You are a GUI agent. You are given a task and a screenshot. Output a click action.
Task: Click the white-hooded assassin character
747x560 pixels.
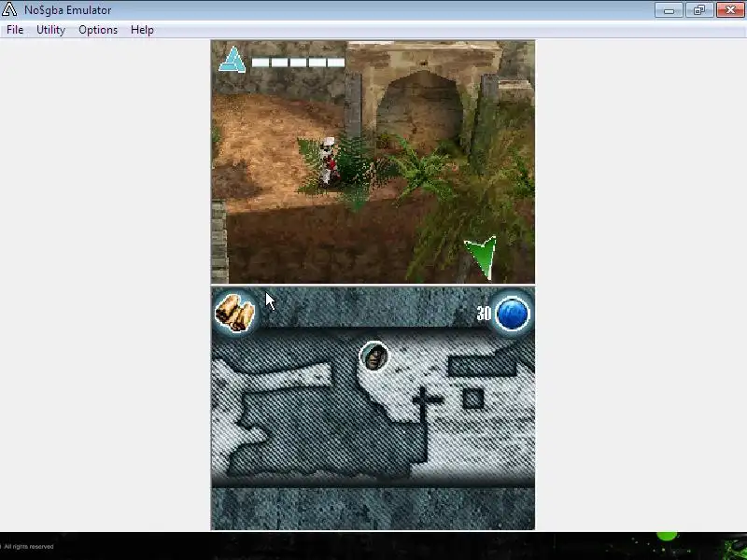329,161
